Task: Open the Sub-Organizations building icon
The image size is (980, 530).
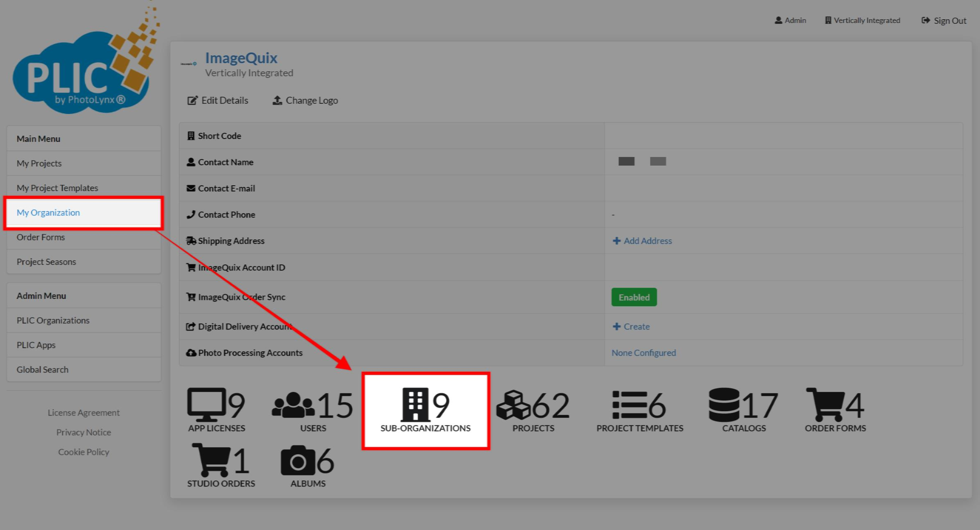Action: click(415, 405)
